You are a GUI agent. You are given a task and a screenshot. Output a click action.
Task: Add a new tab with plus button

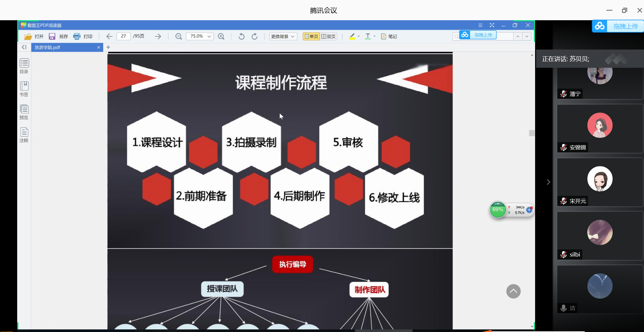pyautogui.click(x=108, y=47)
